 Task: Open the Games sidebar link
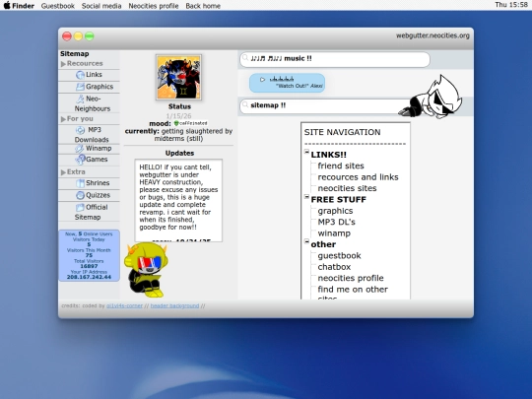click(97, 160)
